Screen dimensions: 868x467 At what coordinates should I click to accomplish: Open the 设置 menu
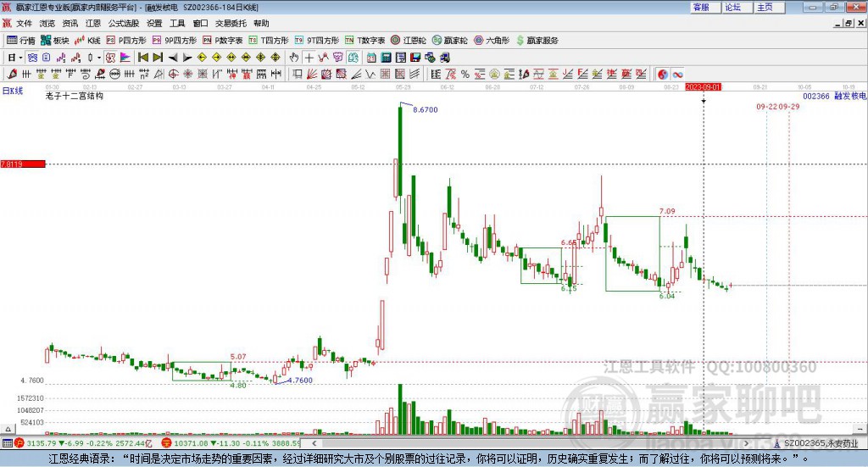154,23
